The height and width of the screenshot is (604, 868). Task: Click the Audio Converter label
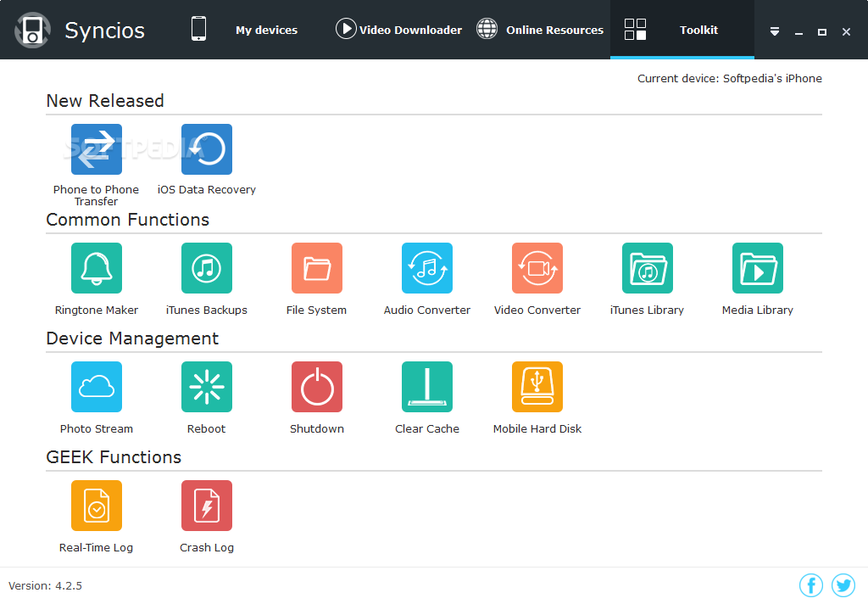(427, 310)
